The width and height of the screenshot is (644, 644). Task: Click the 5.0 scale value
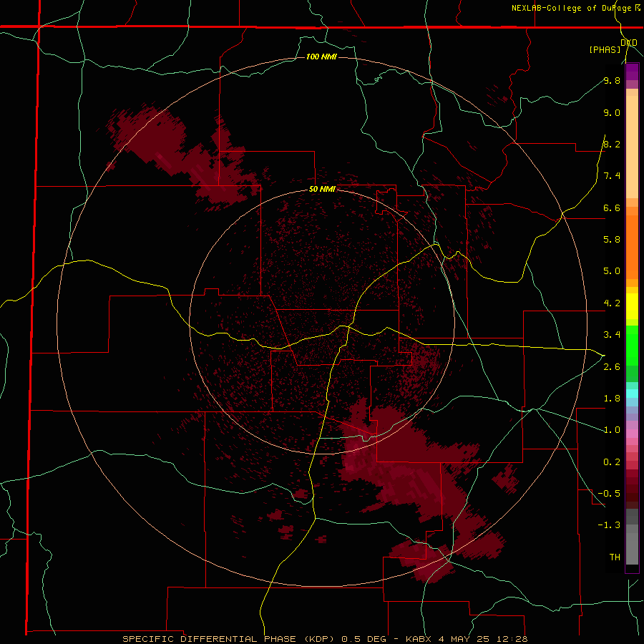[x=612, y=271]
